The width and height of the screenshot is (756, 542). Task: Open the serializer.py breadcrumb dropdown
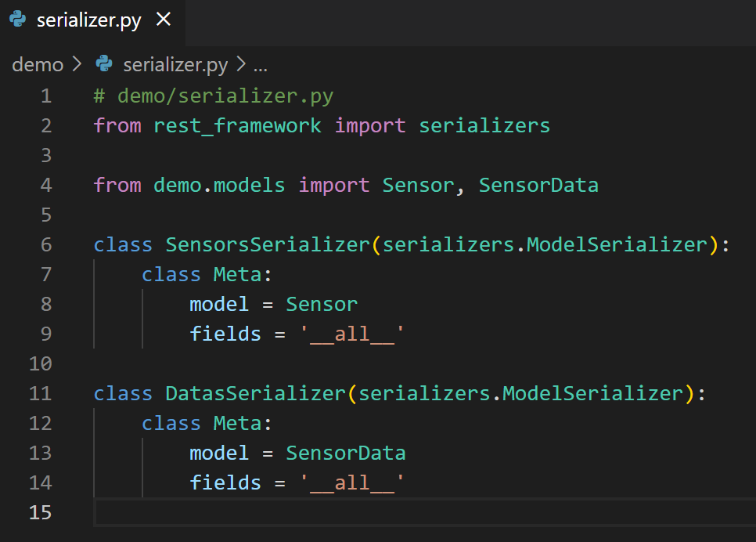click(175, 65)
